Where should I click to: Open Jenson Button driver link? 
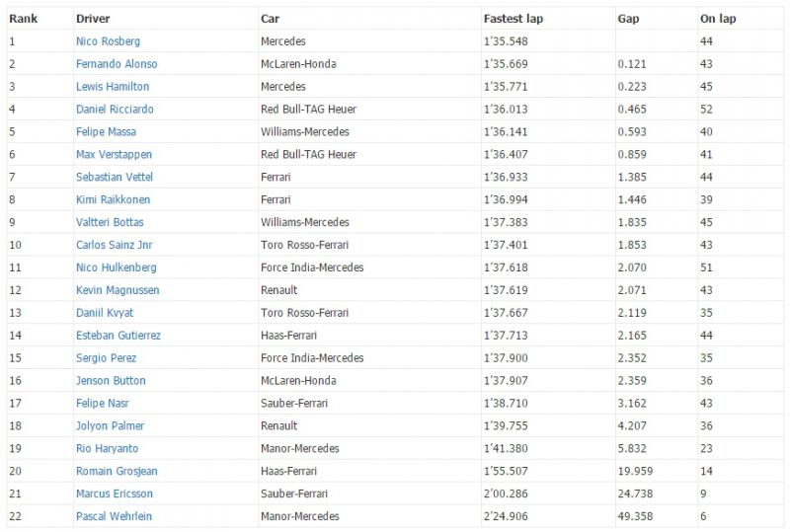point(111,381)
